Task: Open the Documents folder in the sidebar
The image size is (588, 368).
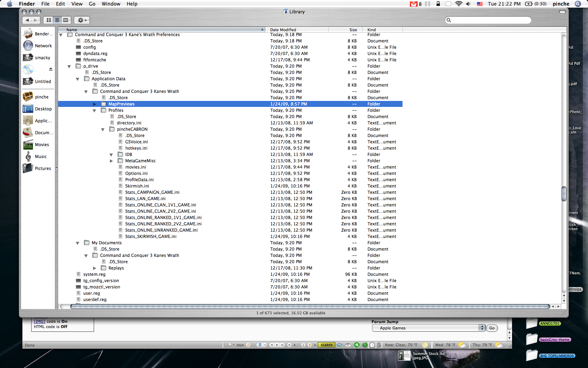Action: coord(38,133)
